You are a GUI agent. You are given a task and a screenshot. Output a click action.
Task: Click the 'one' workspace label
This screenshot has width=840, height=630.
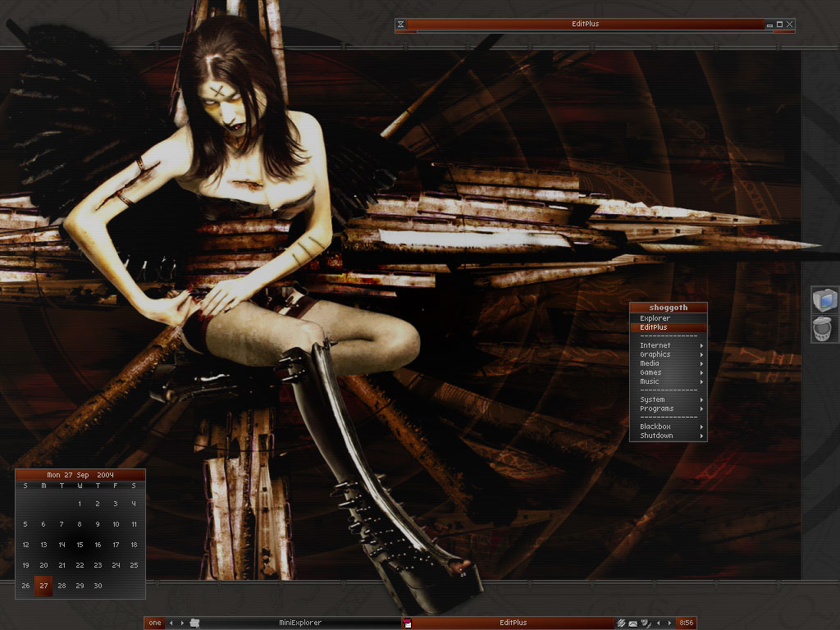pos(155,623)
